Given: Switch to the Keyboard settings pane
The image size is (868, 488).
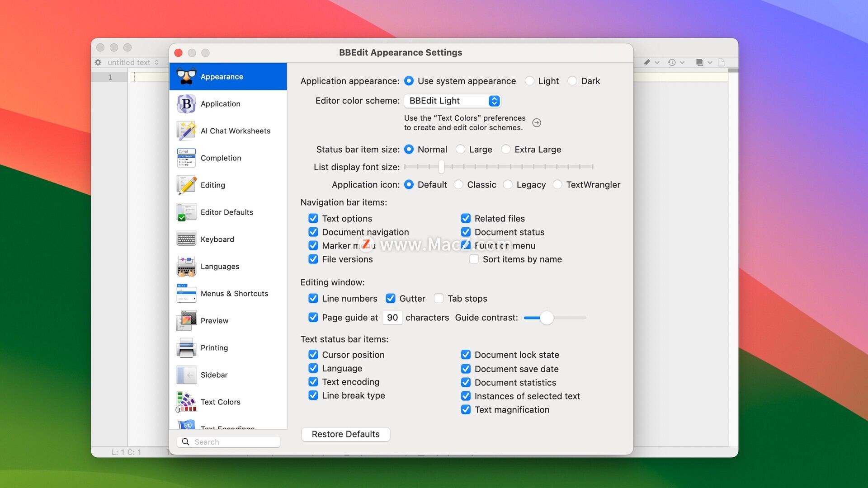Looking at the screenshot, I should 228,239.
